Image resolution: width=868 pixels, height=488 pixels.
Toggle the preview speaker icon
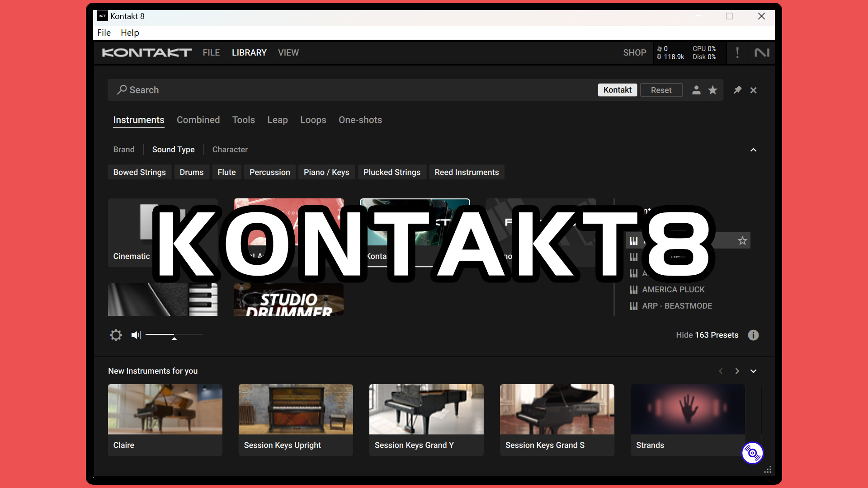[136, 335]
